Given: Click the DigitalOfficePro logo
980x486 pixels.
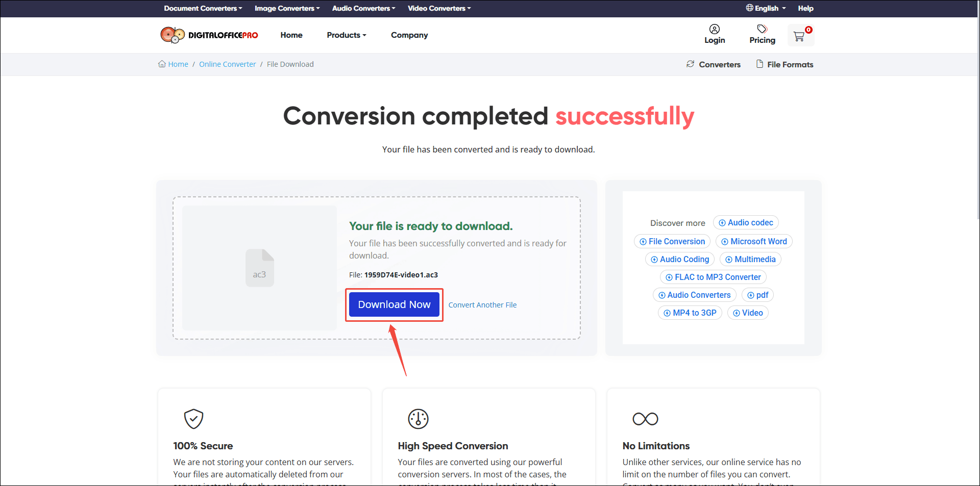Looking at the screenshot, I should [209, 35].
